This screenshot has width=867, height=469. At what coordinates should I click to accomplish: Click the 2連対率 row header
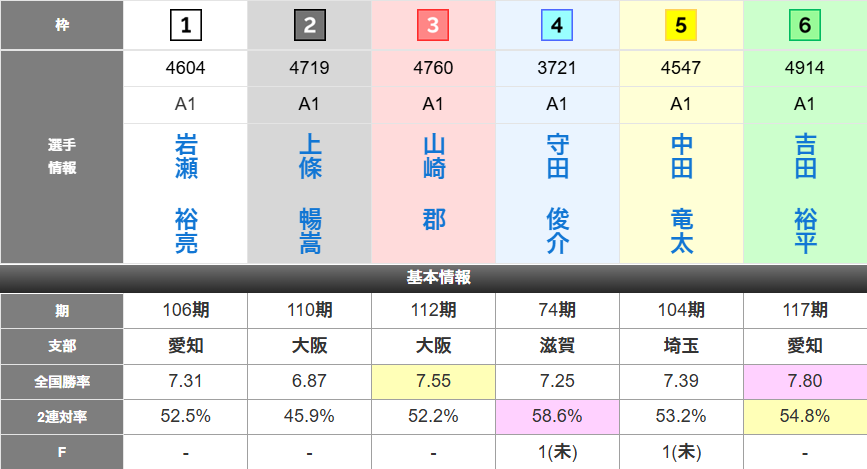tap(62, 416)
